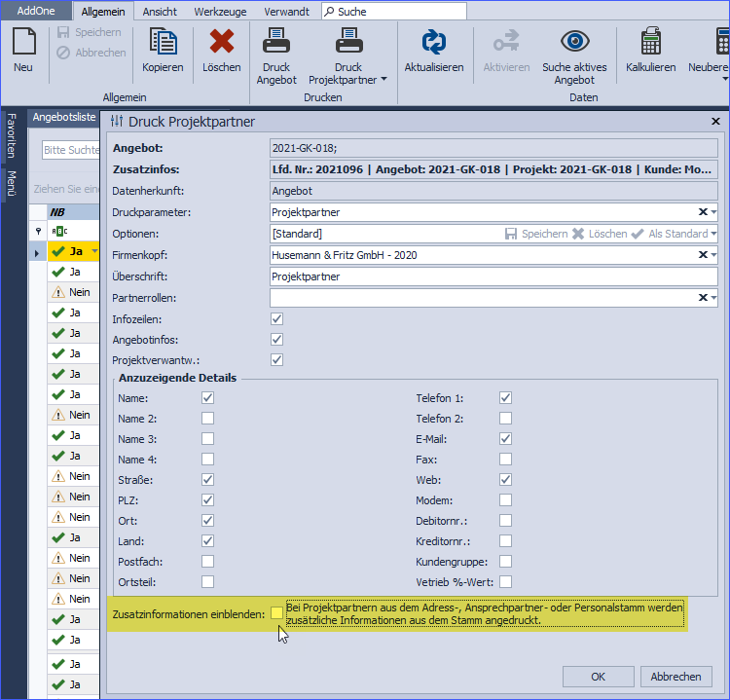The image size is (730, 700).
Task: Uncheck the Infozeilen checkbox
Action: tap(277, 318)
